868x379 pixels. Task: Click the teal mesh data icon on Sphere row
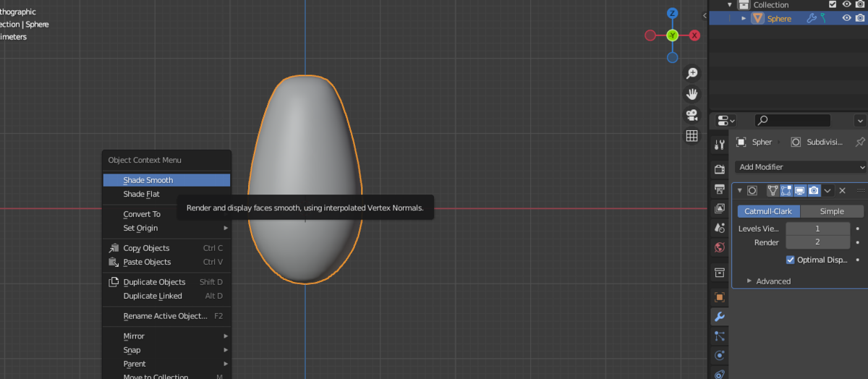[x=822, y=18]
